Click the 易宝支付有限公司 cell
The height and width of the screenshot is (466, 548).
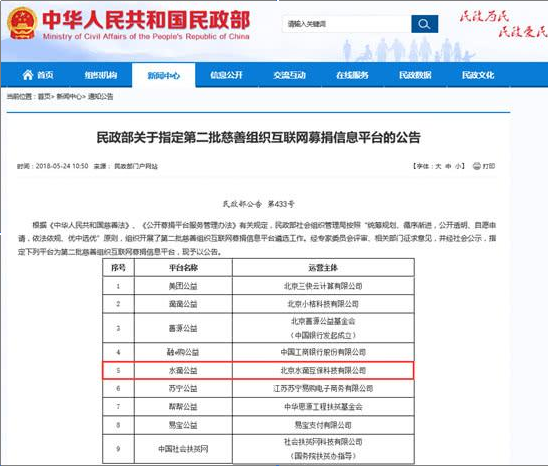click(x=323, y=425)
